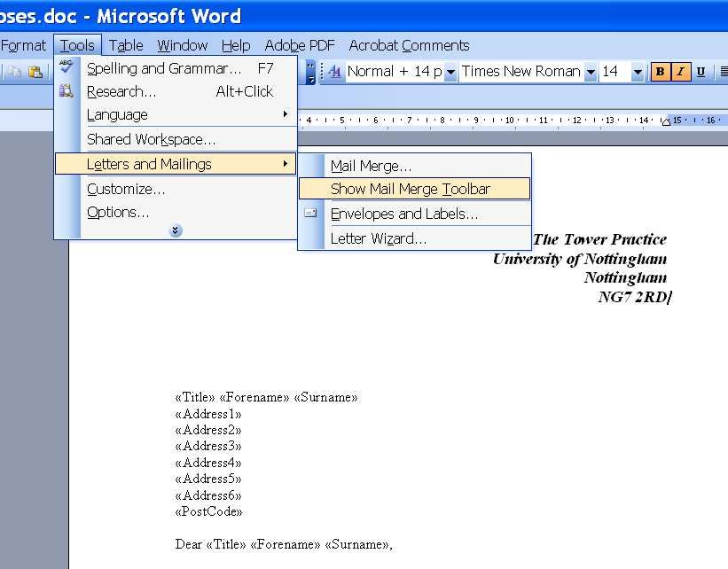The width and height of the screenshot is (728, 569).
Task: Click the envelope icon beside Envelopes and Labels
Action: pyautogui.click(x=310, y=213)
